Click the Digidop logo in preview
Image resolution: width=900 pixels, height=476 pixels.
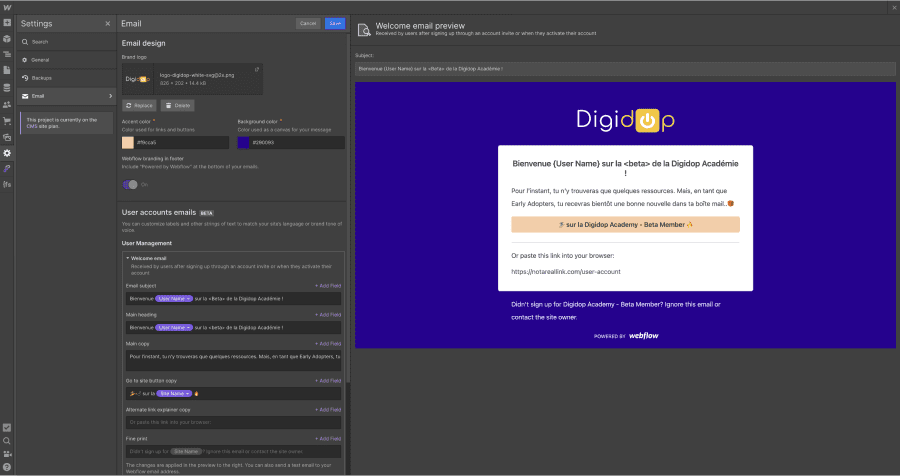pyautogui.click(x=625, y=119)
